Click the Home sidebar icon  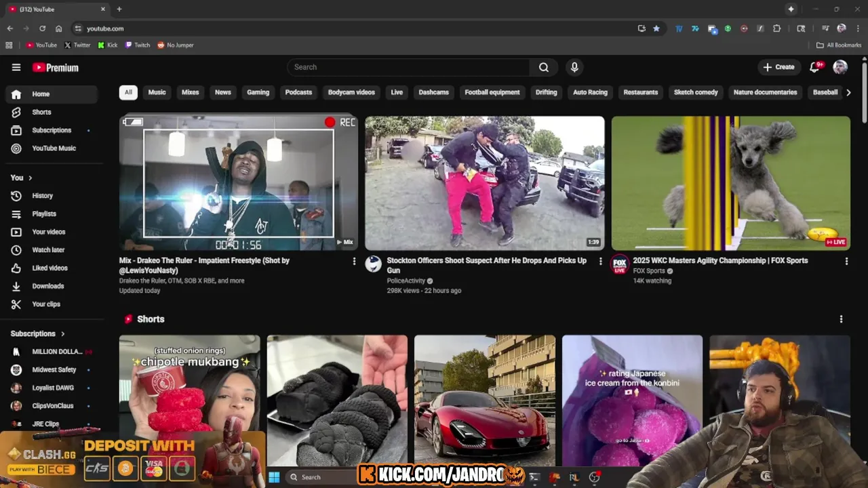pos(16,94)
